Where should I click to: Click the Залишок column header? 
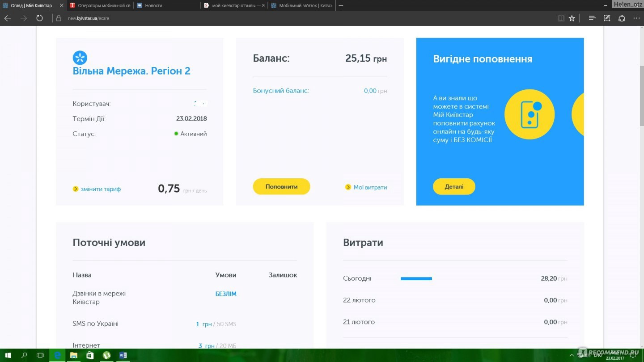(283, 275)
